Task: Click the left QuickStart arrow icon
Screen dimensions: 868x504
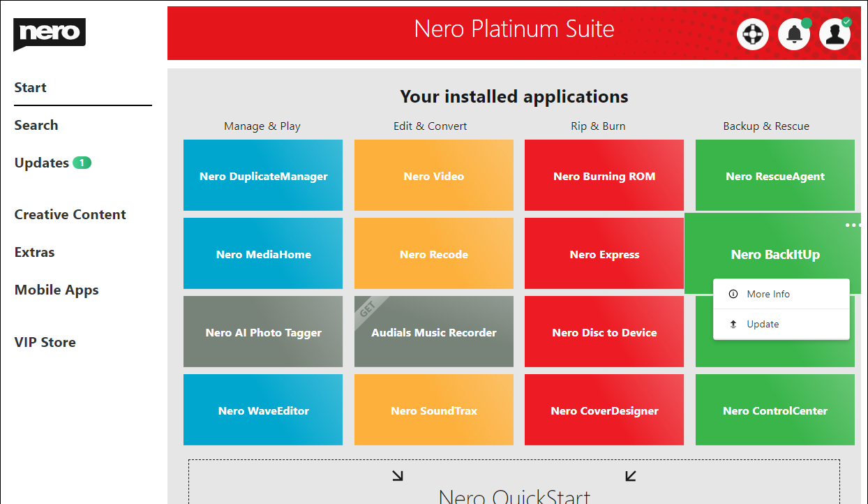Action: pyautogui.click(x=397, y=475)
